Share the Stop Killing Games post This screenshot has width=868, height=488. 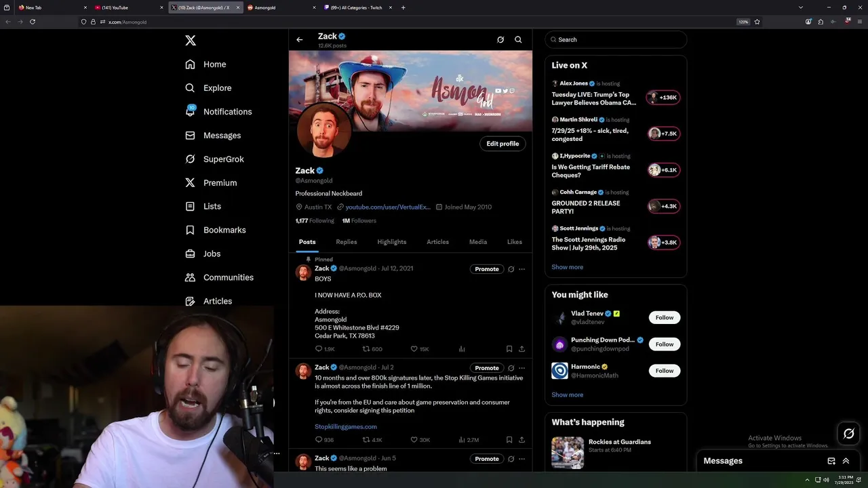coord(521,440)
